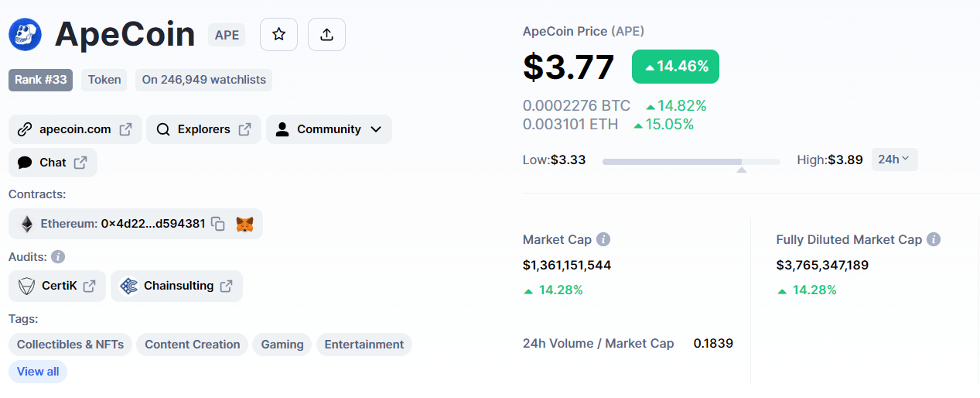Open the 24h timeframe dropdown
This screenshot has width=980, height=398.
pyautogui.click(x=894, y=160)
